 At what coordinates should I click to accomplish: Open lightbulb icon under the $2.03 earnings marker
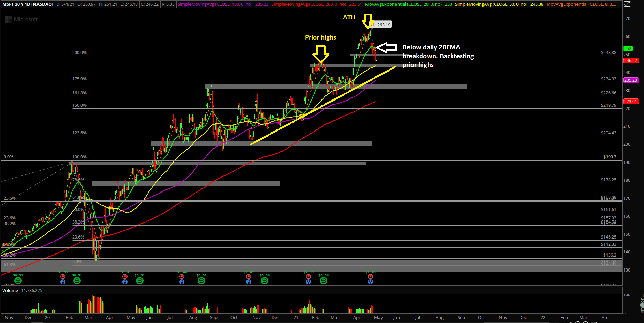tap(309, 282)
